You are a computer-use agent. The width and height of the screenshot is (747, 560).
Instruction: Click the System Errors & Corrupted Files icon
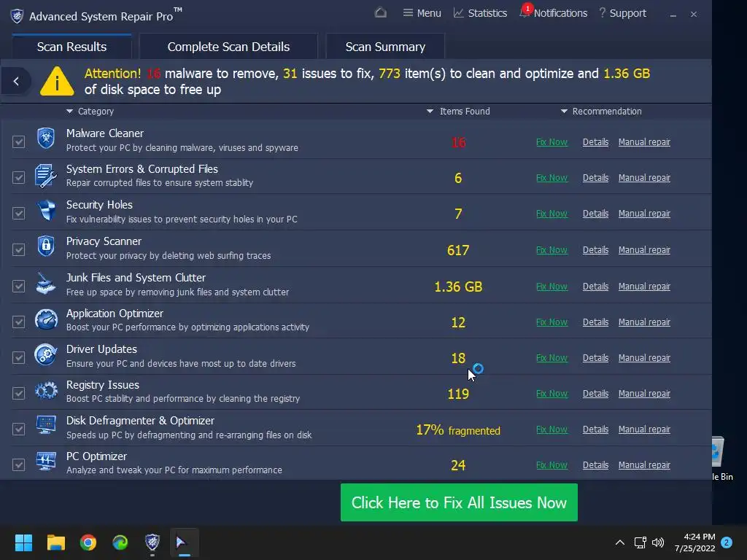coord(46,175)
